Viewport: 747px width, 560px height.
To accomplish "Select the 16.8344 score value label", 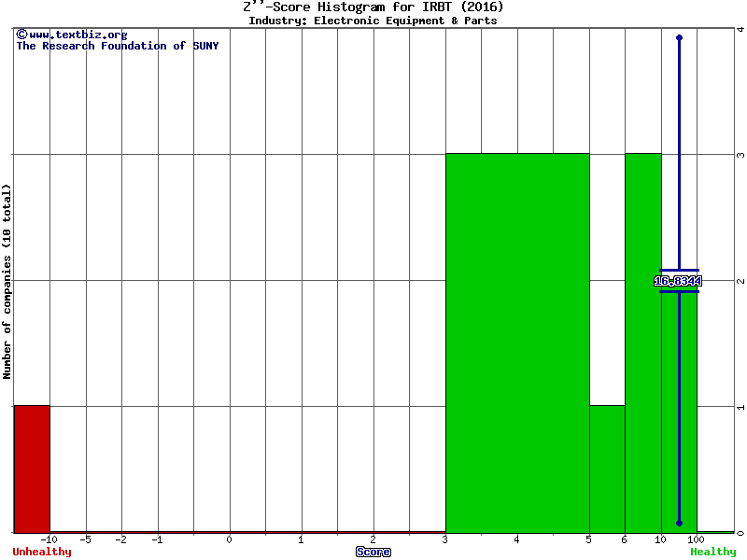I will tap(678, 281).
